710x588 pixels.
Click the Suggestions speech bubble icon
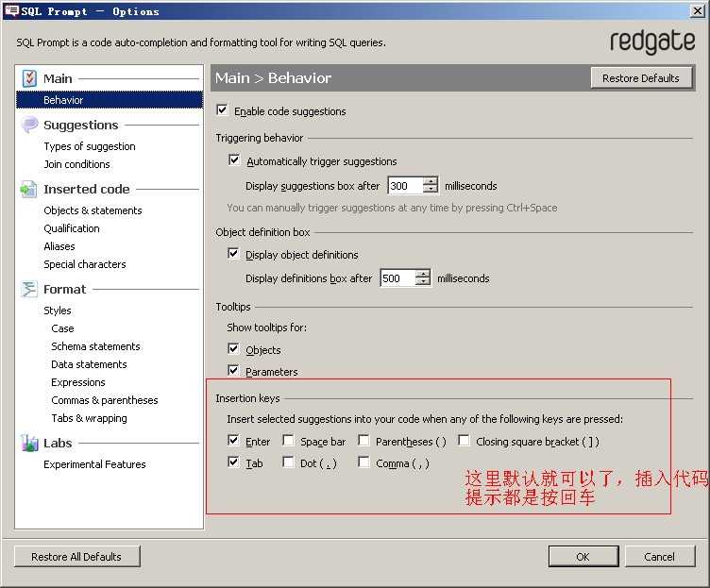click(x=29, y=125)
